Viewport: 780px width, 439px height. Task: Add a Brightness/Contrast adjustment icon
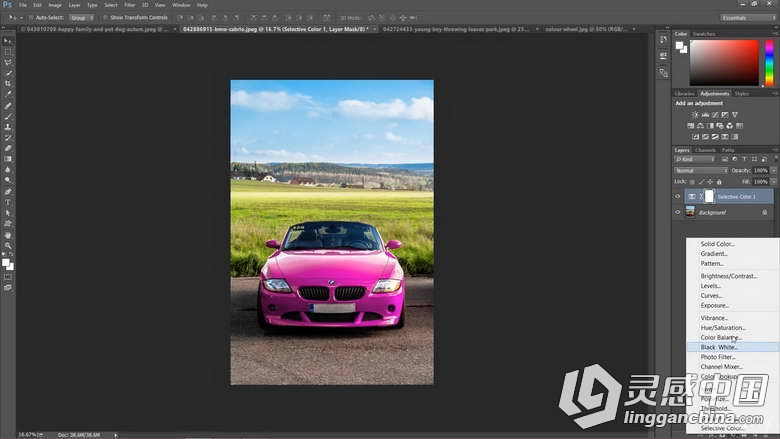click(695, 115)
